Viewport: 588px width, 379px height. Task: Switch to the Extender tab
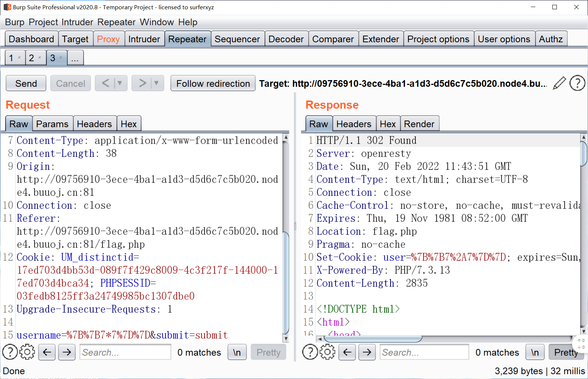point(381,39)
